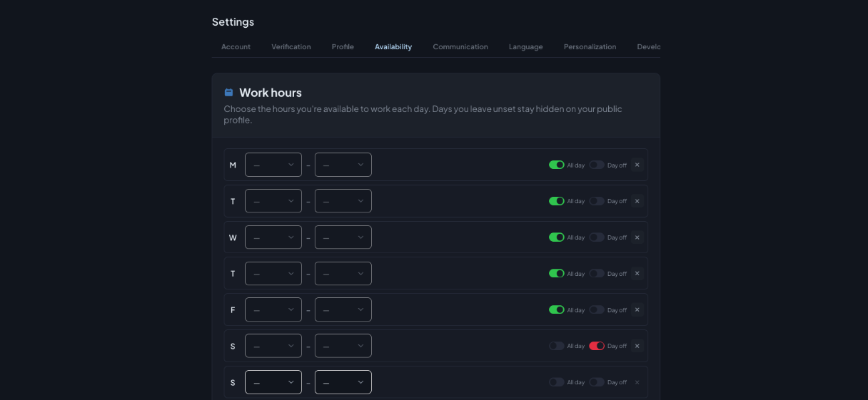Open Monday's end time dropdown
Screen dimensions: 868x400
click(x=343, y=165)
